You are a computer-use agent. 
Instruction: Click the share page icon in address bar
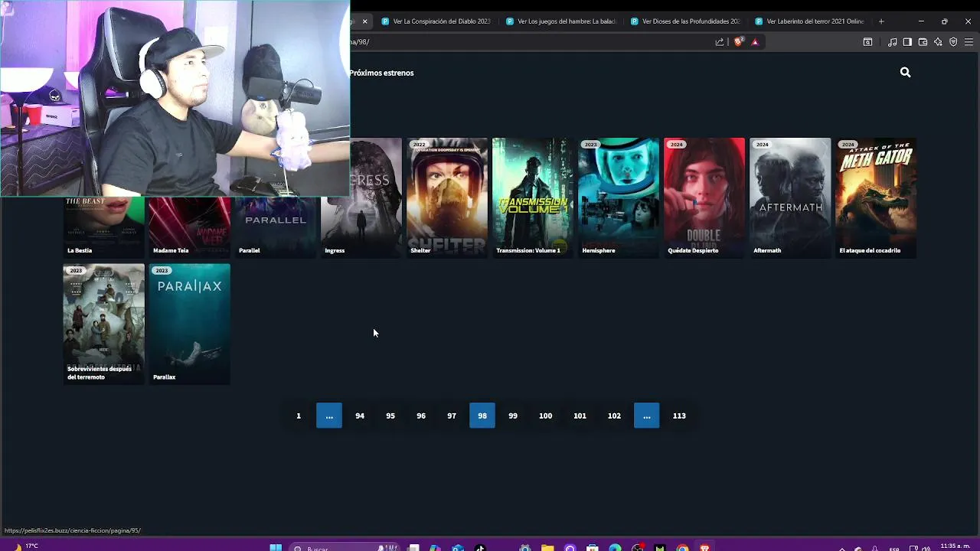click(720, 42)
